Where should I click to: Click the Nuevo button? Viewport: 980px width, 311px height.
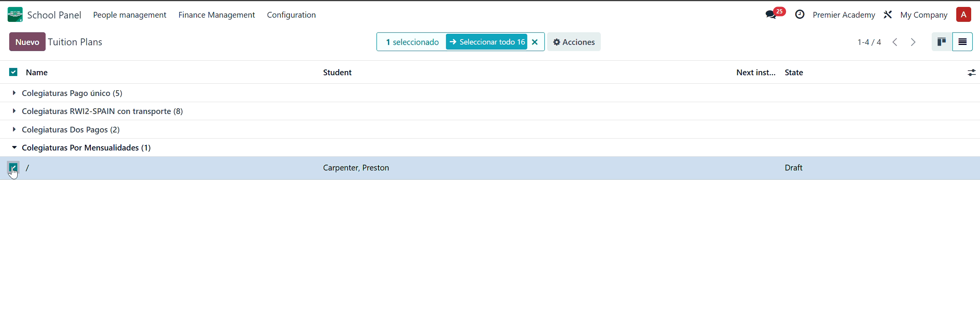27,42
